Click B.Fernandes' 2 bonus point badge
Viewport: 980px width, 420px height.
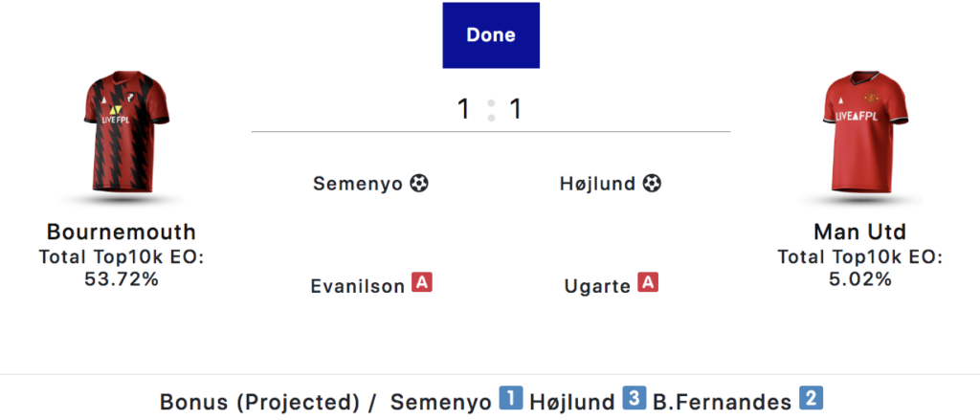tap(812, 399)
